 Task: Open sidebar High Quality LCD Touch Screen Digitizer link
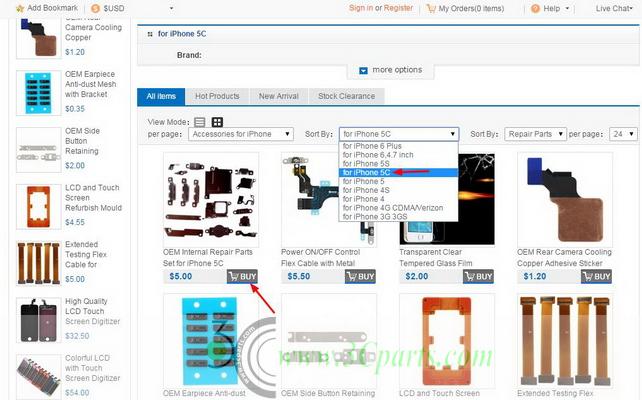pos(93,311)
